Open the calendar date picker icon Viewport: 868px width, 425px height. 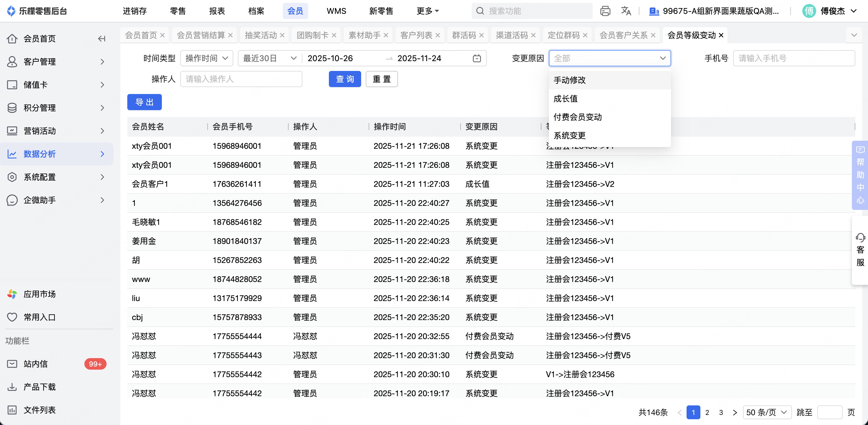[476, 58]
